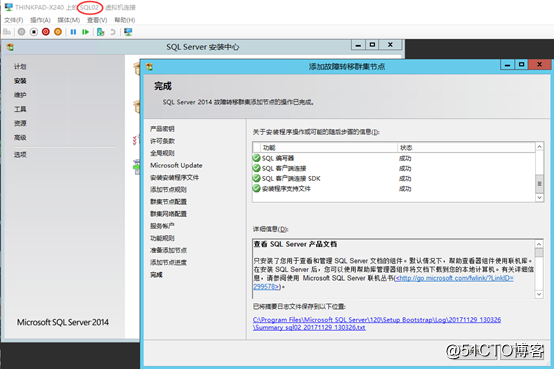Viewport: 554px width, 369px height.
Task: Click the feature list scrollbar down arrow
Action: [539, 198]
